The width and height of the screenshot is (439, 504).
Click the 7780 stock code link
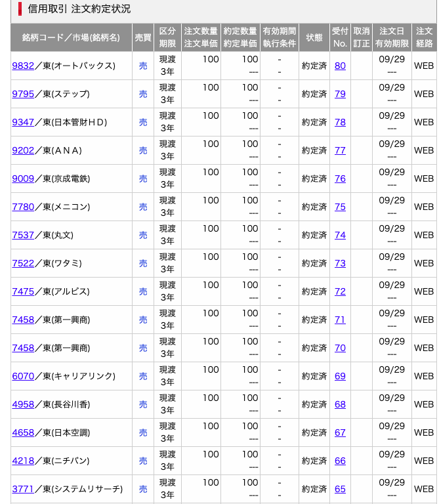pos(23,207)
